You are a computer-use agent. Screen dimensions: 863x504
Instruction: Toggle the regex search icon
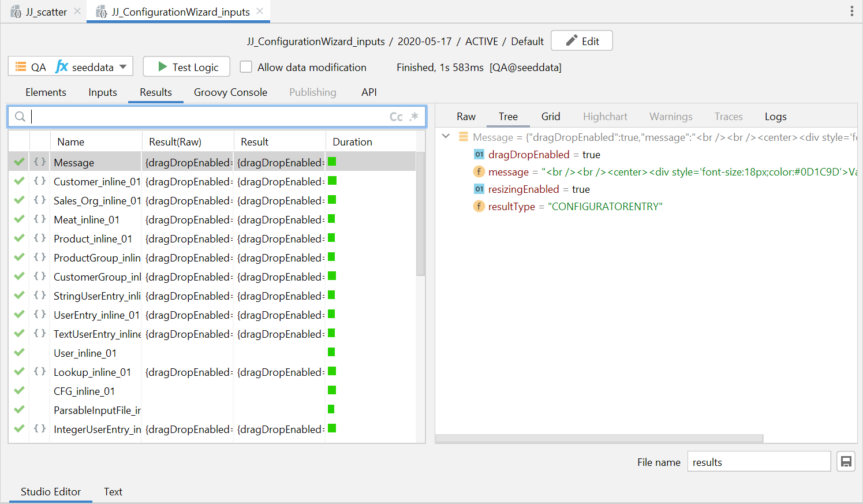414,117
